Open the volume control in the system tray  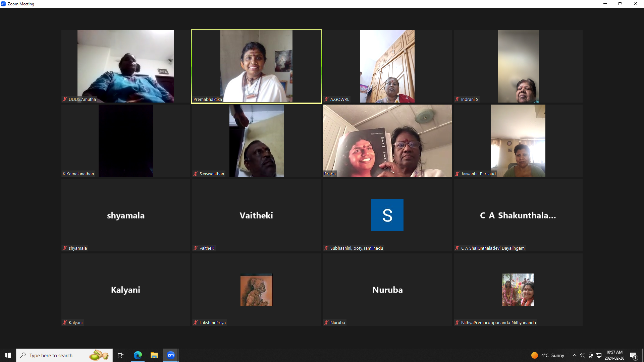coord(582,355)
